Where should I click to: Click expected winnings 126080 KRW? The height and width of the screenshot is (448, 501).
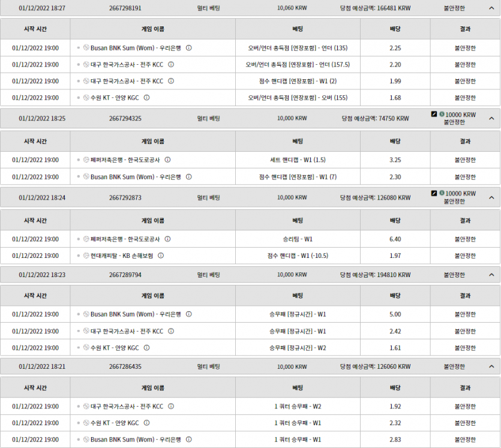(x=375, y=198)
